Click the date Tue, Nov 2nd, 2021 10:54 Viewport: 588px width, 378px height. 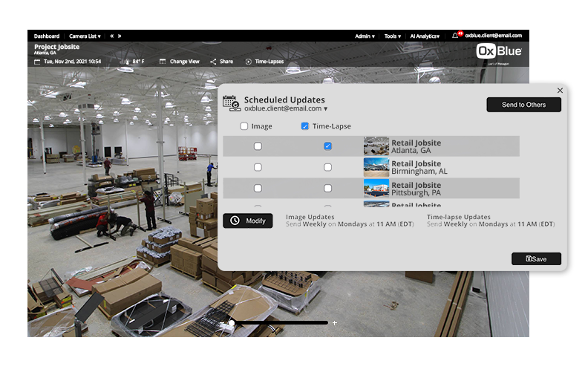click(x=72, y=62)
